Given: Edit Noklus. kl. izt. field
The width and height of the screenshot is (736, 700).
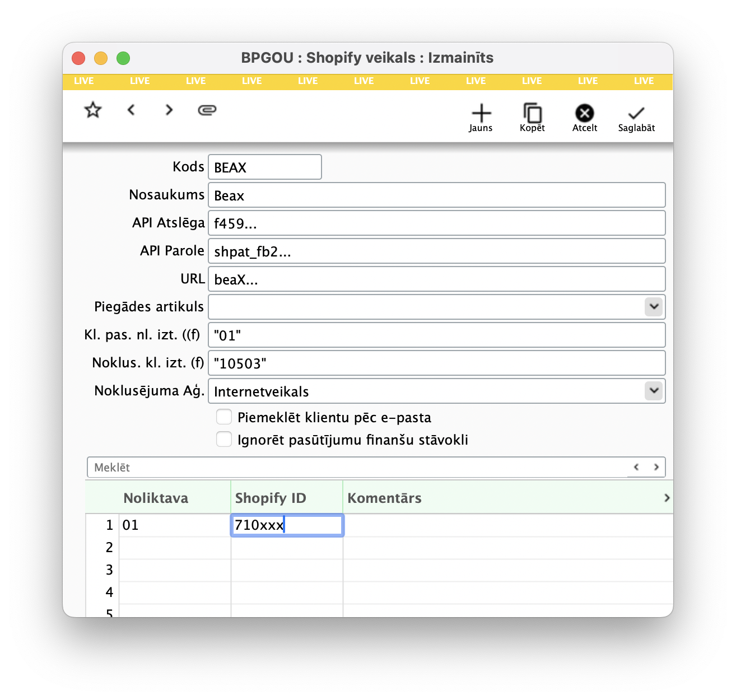Looking at the screenshot, I should pyautogui.click(x=437, y=363).
